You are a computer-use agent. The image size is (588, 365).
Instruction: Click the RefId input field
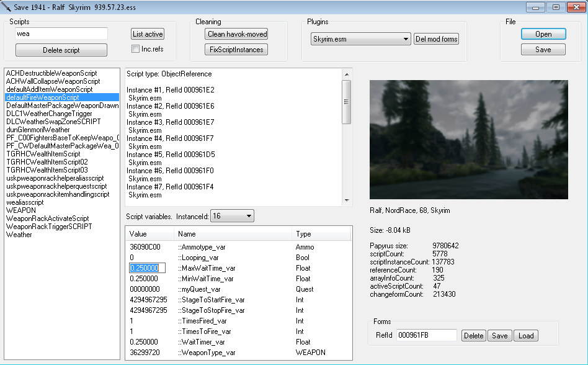tap(426, 336)
